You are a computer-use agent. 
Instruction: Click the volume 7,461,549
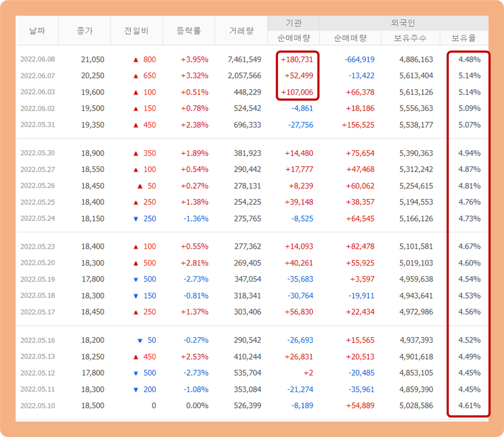pos(244,59)
